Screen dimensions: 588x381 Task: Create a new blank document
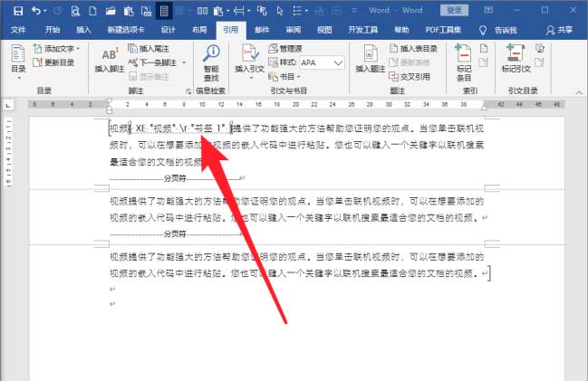92,11
